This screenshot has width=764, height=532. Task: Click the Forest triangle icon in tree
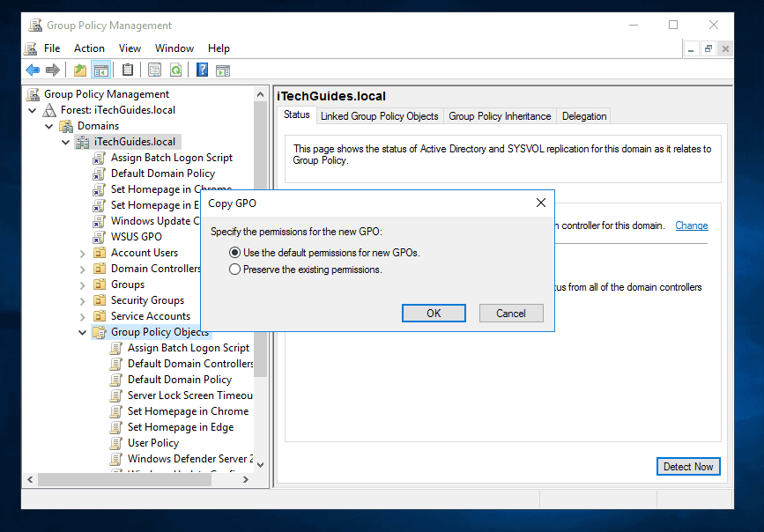click(49, 110)
